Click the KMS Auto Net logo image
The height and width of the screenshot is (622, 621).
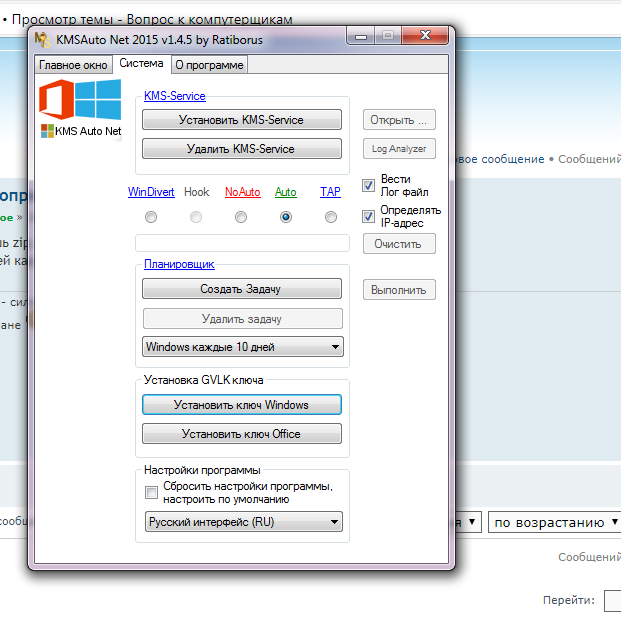[x=80, y=109]
